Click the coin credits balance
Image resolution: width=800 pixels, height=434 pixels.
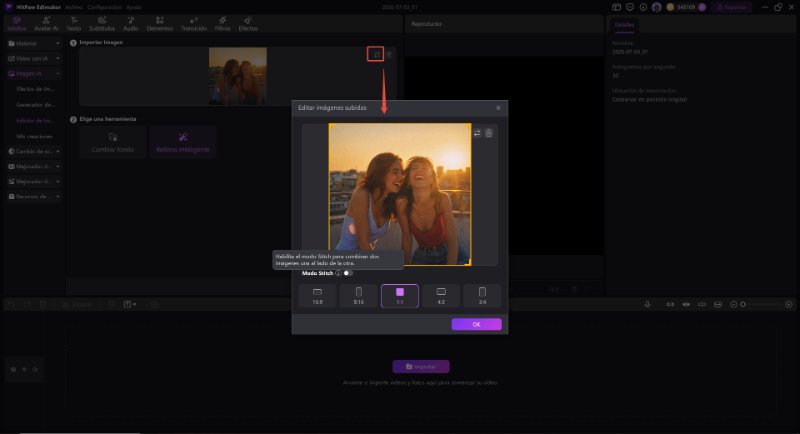[x=686, y=7]
